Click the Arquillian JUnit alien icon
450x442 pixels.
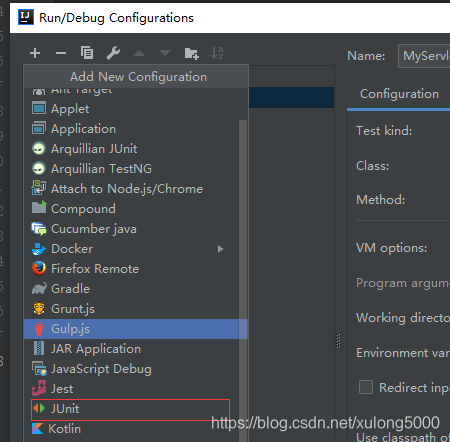click(39, 148)
